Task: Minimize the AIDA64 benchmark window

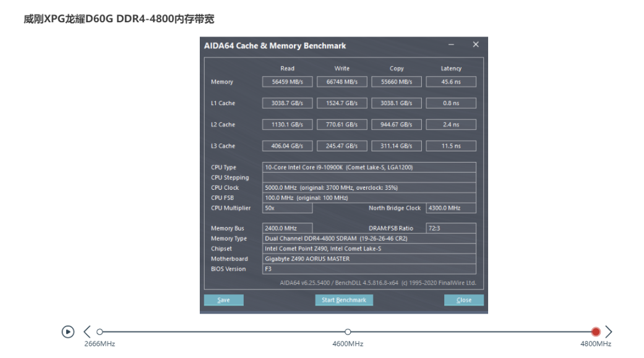Action: pos(452,45)
